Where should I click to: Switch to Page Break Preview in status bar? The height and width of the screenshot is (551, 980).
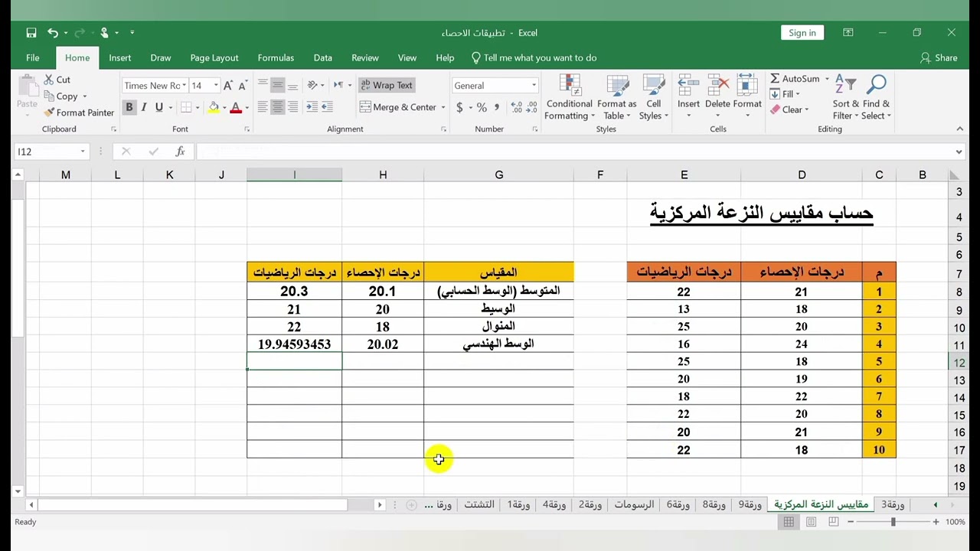pyautogui.click(x=834, y=522)
